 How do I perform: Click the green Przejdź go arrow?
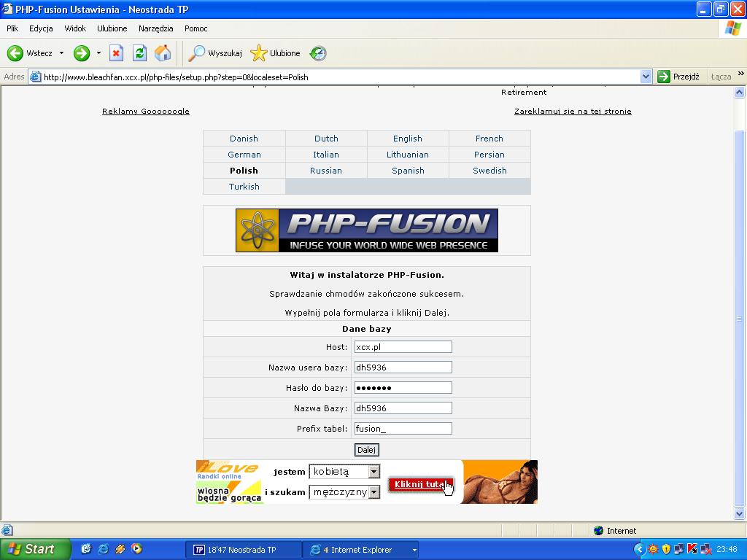pos(664,77)
